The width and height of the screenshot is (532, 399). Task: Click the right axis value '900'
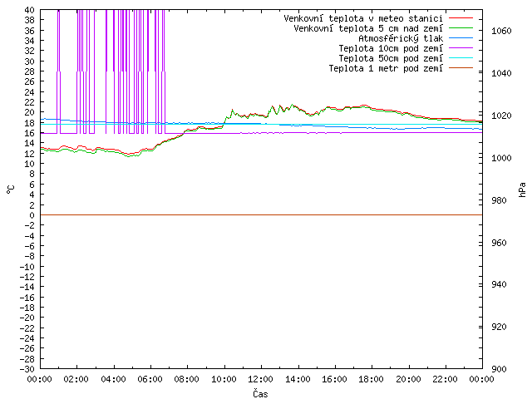pyautogui.click(x=499, y=369)
